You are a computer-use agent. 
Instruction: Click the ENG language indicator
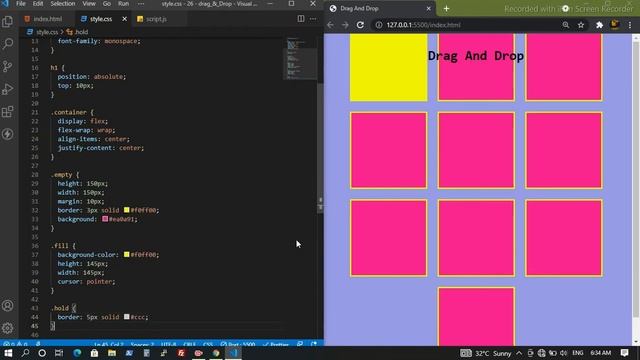(578, 353)
